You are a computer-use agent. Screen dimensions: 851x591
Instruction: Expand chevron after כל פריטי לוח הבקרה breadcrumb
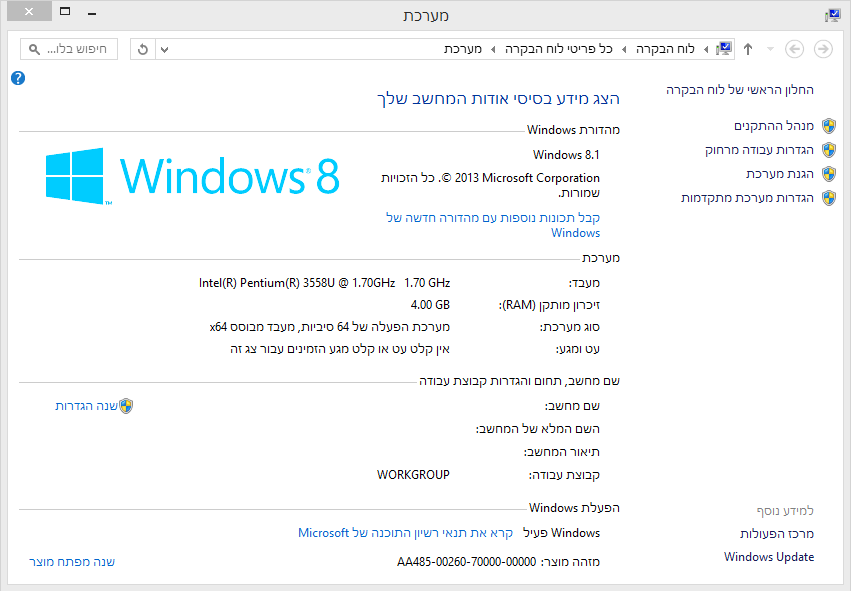click(x=493, y=49)
